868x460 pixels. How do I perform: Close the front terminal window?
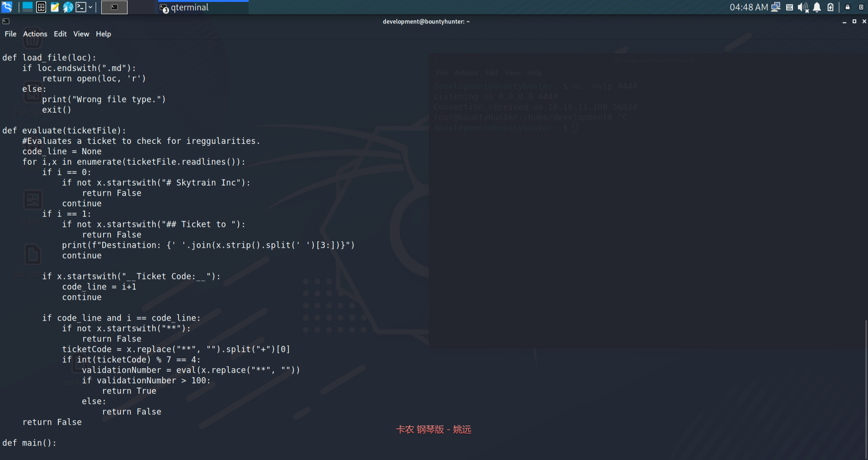click(864, 21)
